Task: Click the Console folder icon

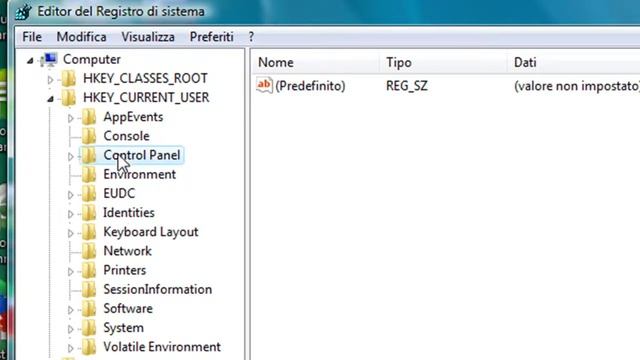Action: tap(89, 136)
